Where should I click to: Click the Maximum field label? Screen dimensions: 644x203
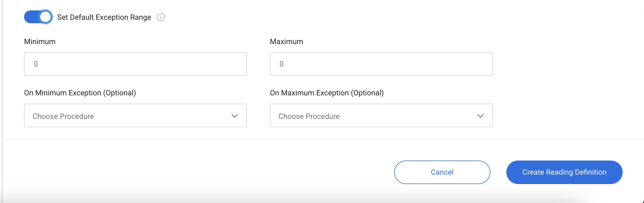pyautogui.click(x=286, y=42)
